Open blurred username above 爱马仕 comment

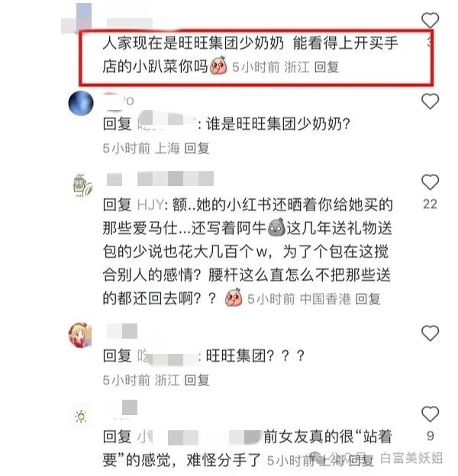(160, 178)
